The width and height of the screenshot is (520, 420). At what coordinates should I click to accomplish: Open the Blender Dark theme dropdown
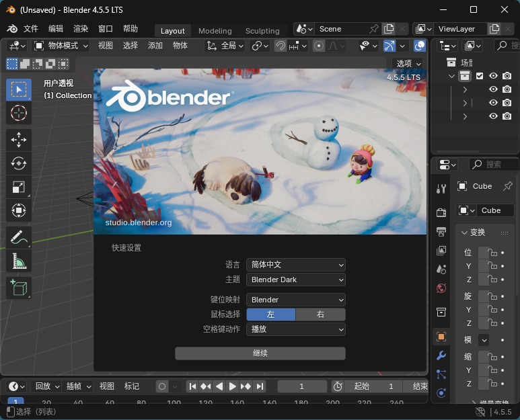(x=296, y=280)
